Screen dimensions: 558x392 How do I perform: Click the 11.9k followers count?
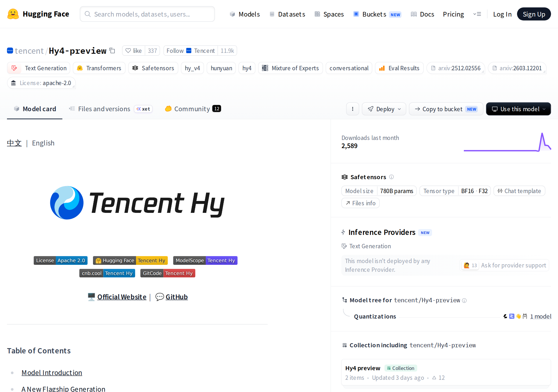coord(227,51)
